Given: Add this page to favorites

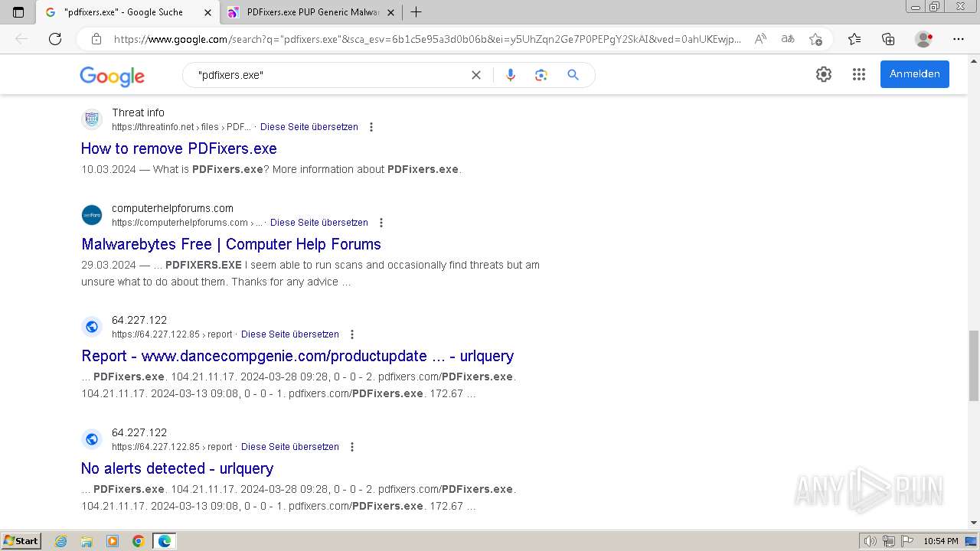Looking at the screenshot, I should pyautogui.click(x=815, y=39).
